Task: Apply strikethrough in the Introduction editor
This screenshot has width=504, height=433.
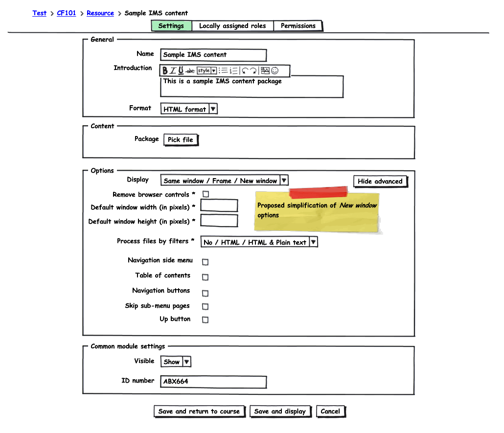Action: [x=190, y=71]
